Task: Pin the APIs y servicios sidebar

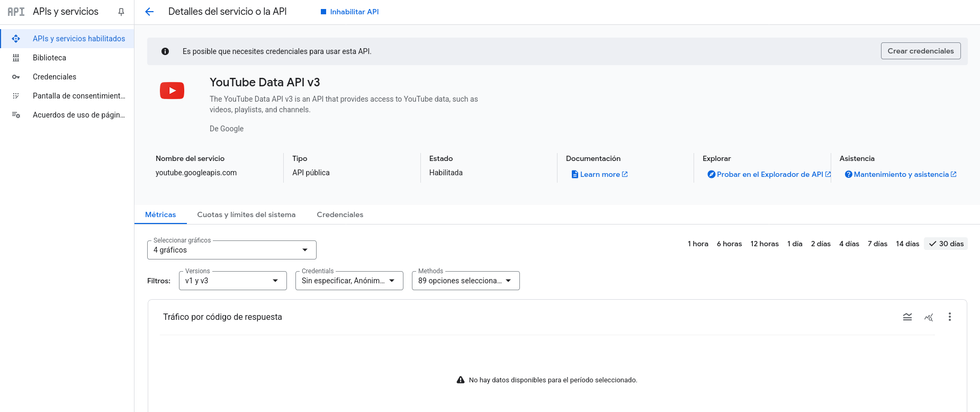Action: coord(121,12)
